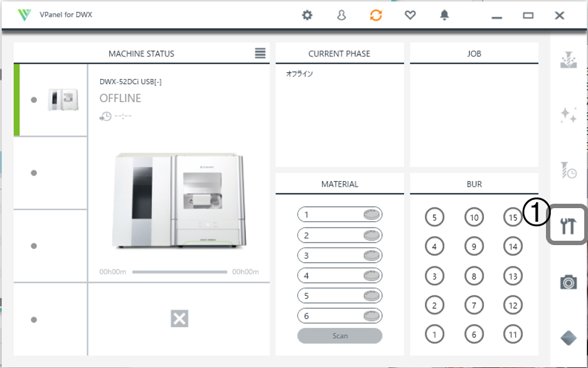
Task: Select material slot 6
Action: (339, 316)
